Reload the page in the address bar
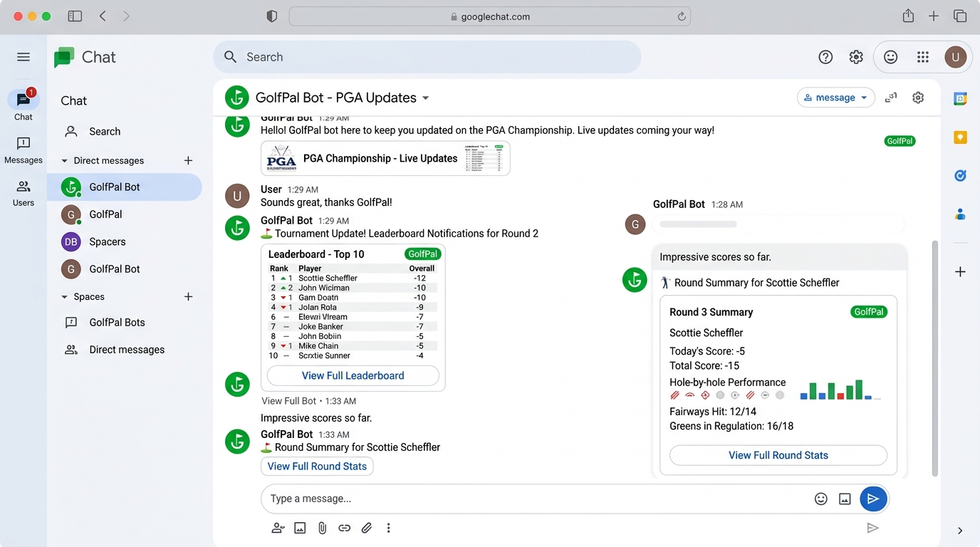This screenshot has width=980, height=547. point(682,16)
